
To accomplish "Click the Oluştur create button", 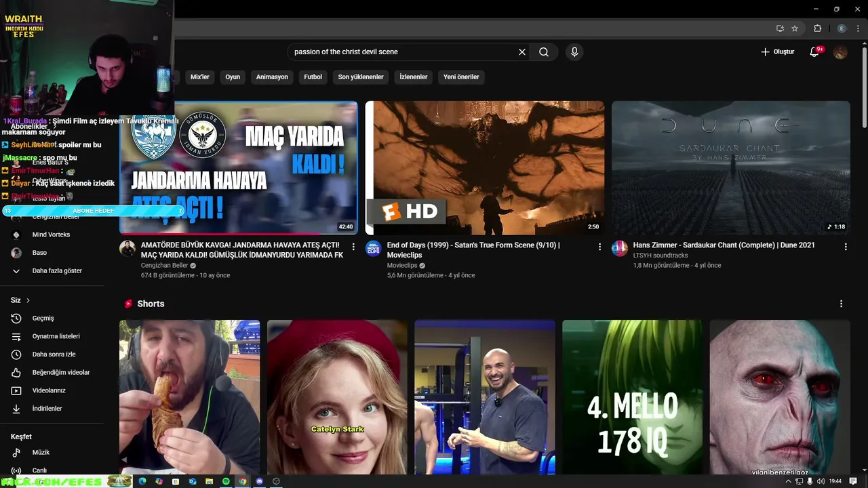I will pos(777,52).
